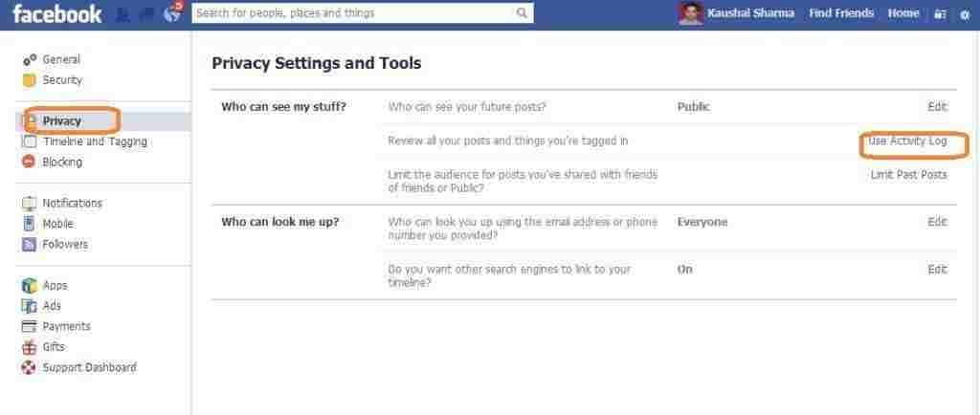Edit search engines link to timeline setting
The width and height of the screenshot is (980, 415).
click(938, 269)
